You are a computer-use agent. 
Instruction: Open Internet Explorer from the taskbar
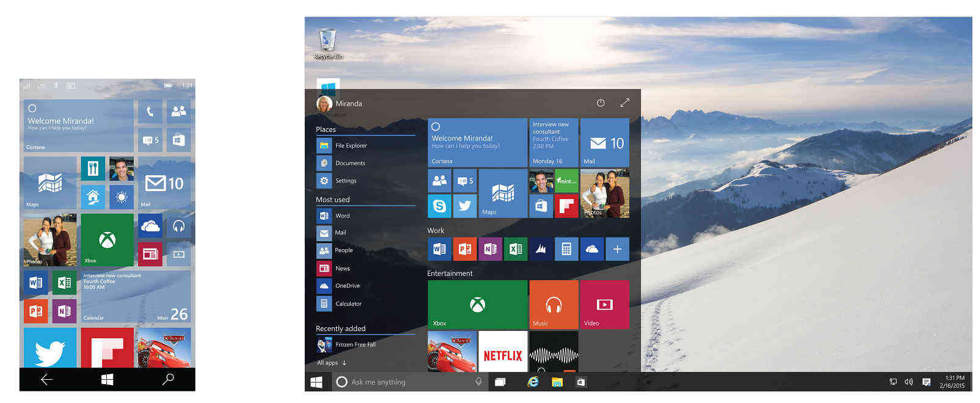pos(533,382)
